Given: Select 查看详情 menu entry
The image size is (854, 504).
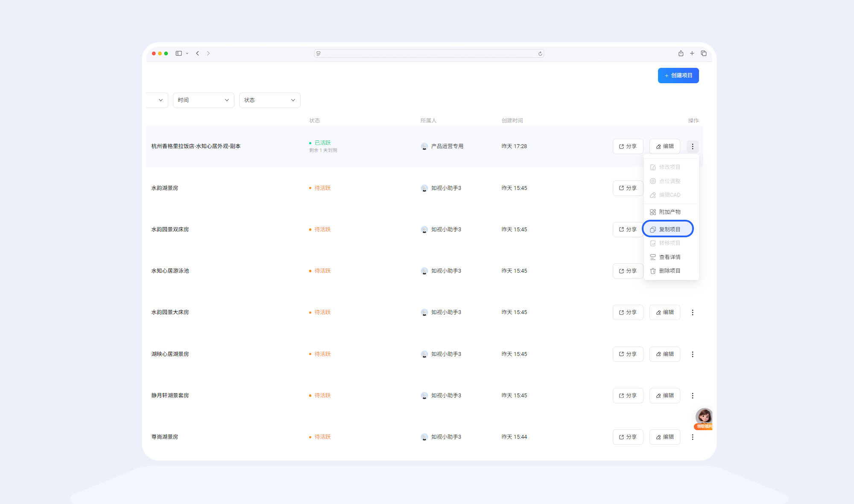Looking at the screenshot, I should click(x=669, y=257).
